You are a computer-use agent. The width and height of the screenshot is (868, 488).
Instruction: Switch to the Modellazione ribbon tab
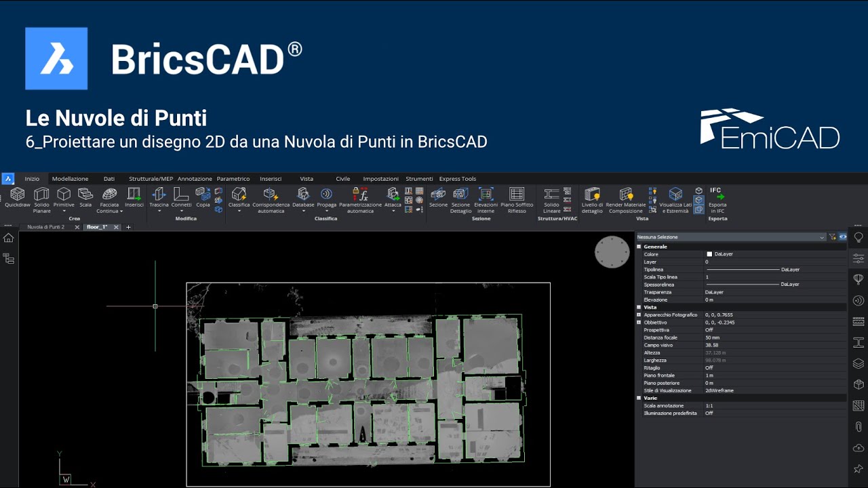70,179
